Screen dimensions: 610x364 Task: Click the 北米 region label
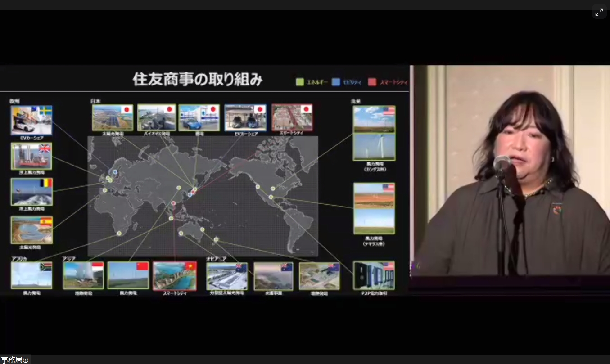(x=356, y=101)
